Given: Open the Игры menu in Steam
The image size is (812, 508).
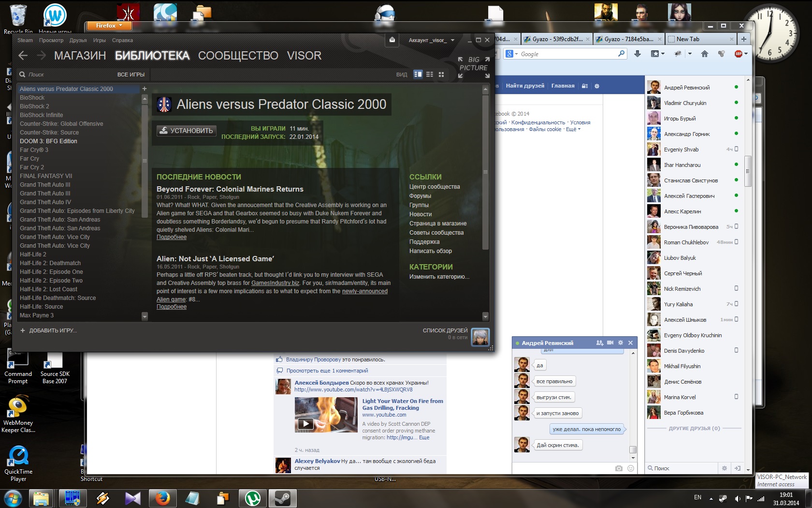Looking at the screenshot, I should coord(100,40).
